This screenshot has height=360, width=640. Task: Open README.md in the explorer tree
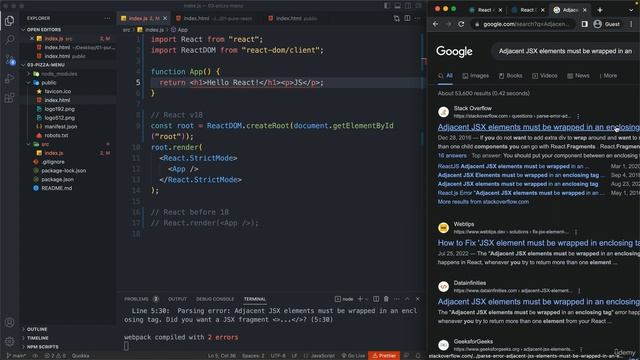tap(56, 188)
